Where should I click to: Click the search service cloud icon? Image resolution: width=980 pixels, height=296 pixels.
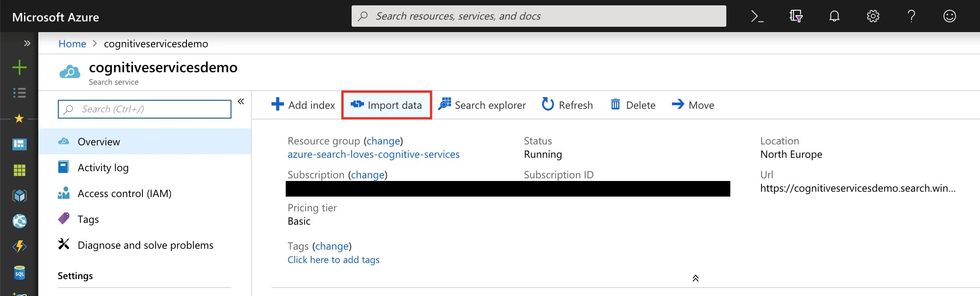click(x=69, y=72)
